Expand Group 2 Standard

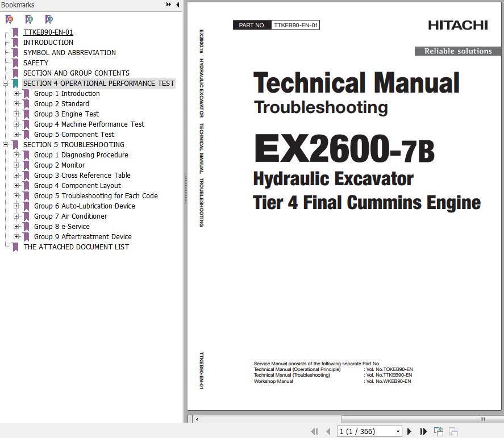click(16, 104)
